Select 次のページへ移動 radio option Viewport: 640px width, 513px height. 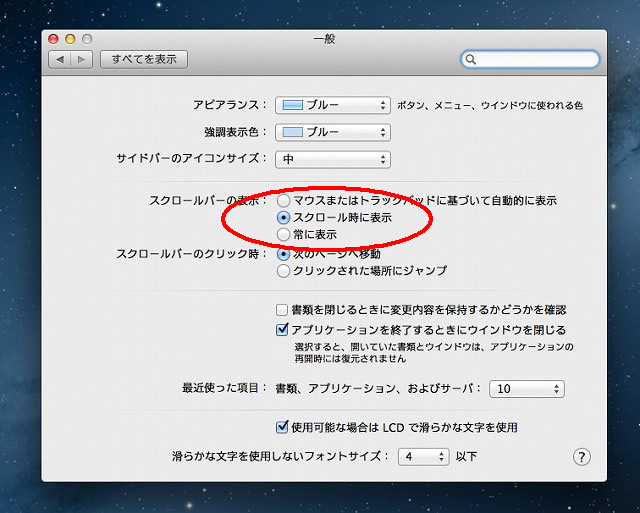pos(284,254)
